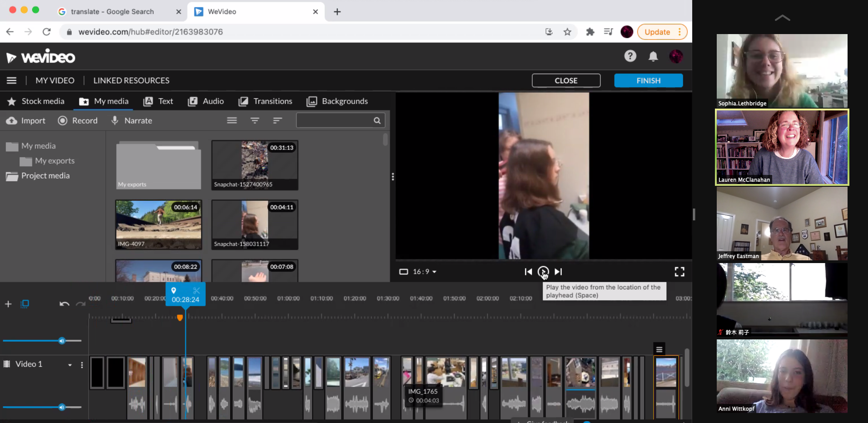Select My media folder in tree

31,146
